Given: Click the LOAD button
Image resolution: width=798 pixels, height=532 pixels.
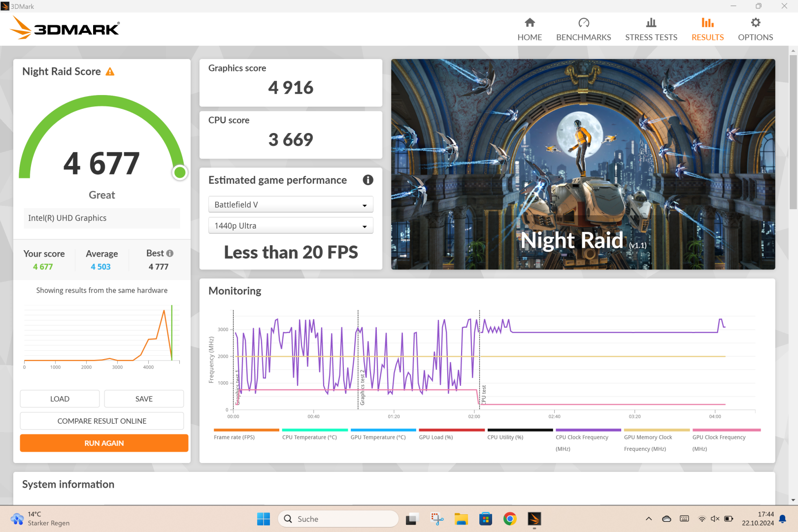Looking at the screenshot, I should tap(60, 399).
